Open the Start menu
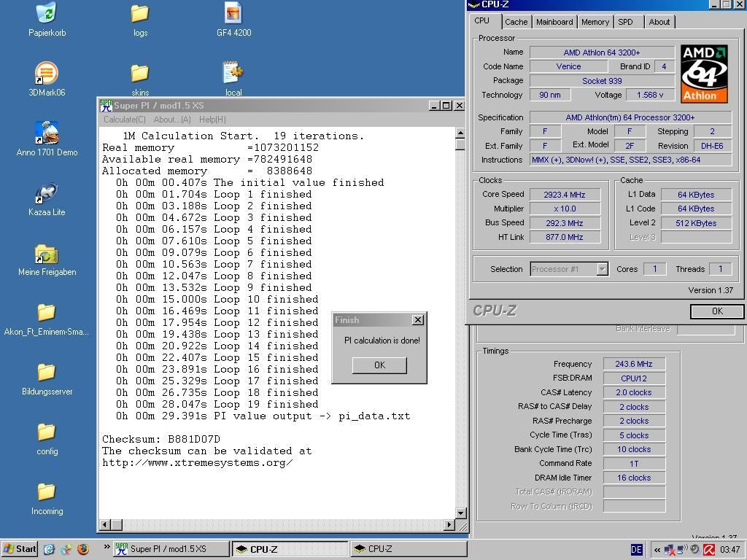Image resolution: width=747 pixels, height=560 pixels. 20,549
